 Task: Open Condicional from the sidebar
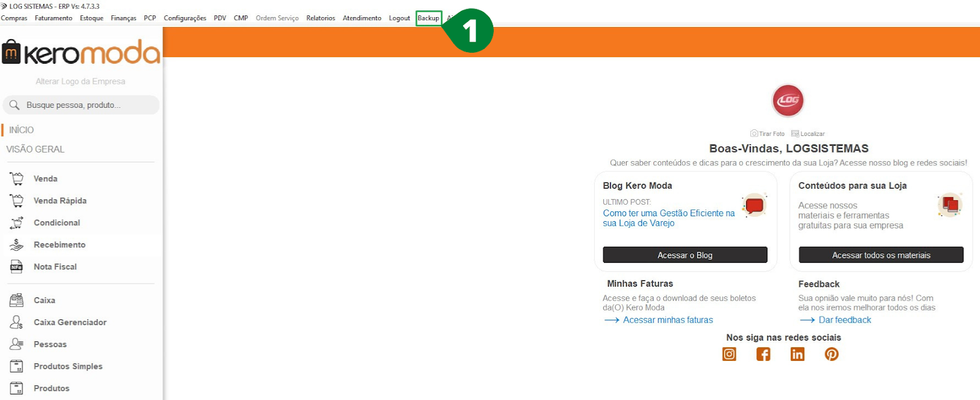pyautogui.click(x=57, y=223)
